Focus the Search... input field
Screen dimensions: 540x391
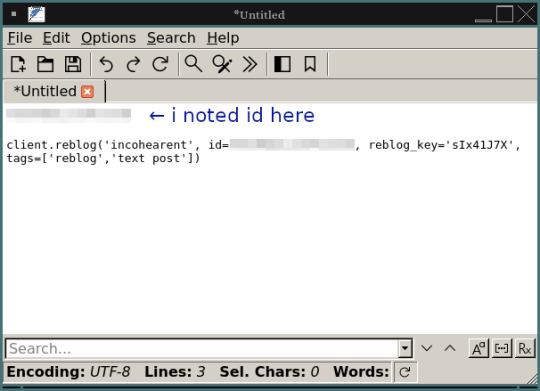pyautogui.click(x=202, y=349)
